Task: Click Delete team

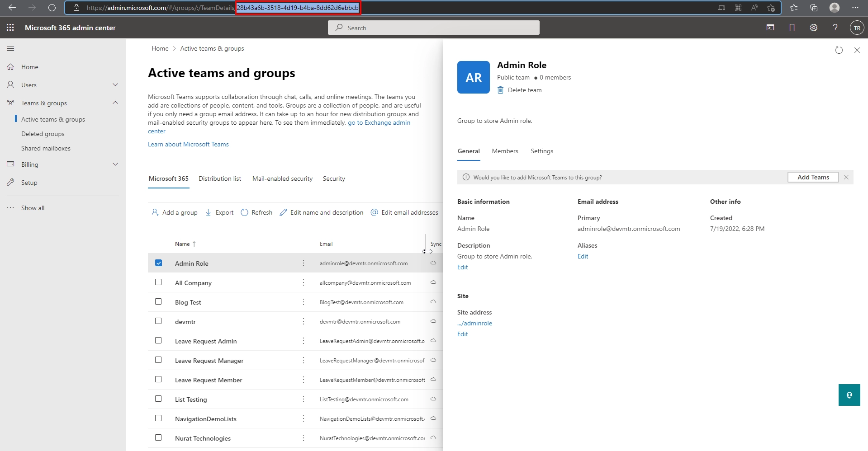Action: (x=519, y=90)
